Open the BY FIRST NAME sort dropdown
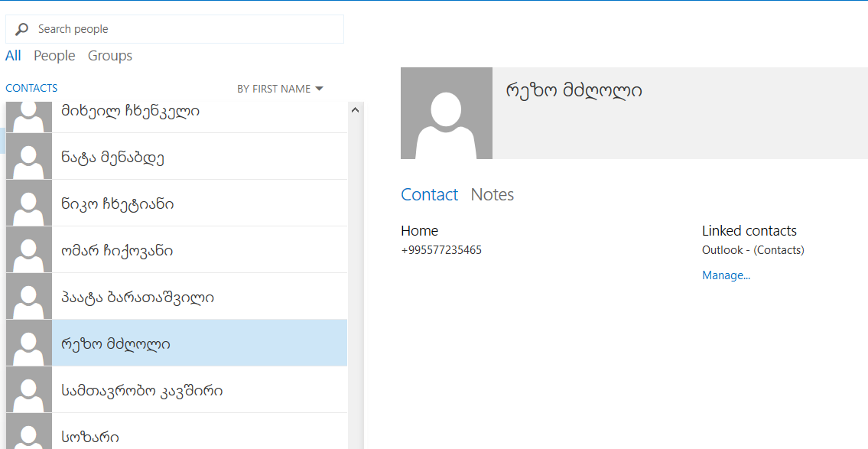The height and width of the screenshot is (449, 868). [280, 89]
